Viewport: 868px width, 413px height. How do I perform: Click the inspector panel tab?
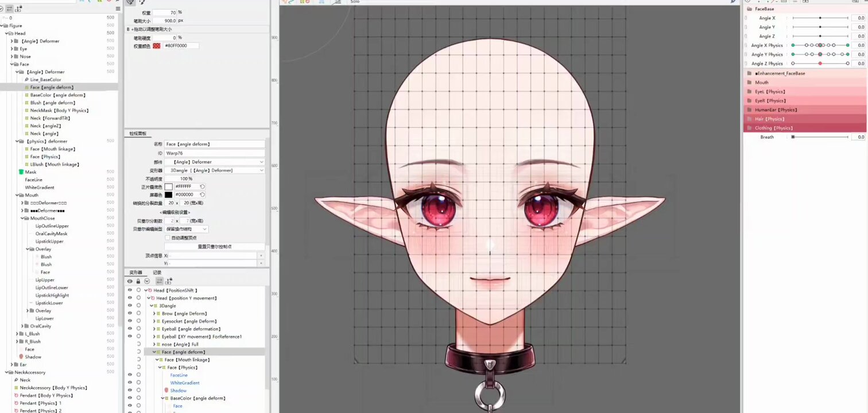(138, 134)
